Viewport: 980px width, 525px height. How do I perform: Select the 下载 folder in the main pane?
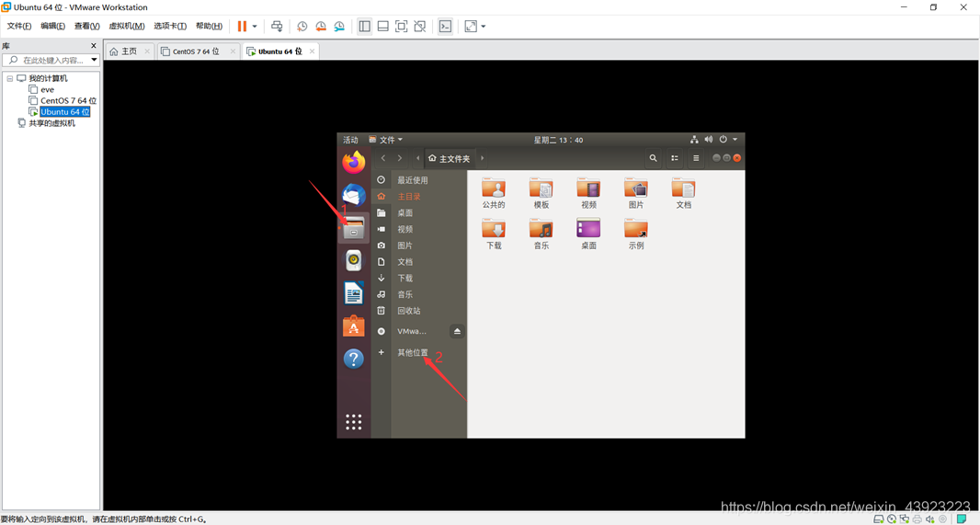[x=494, y=234]
